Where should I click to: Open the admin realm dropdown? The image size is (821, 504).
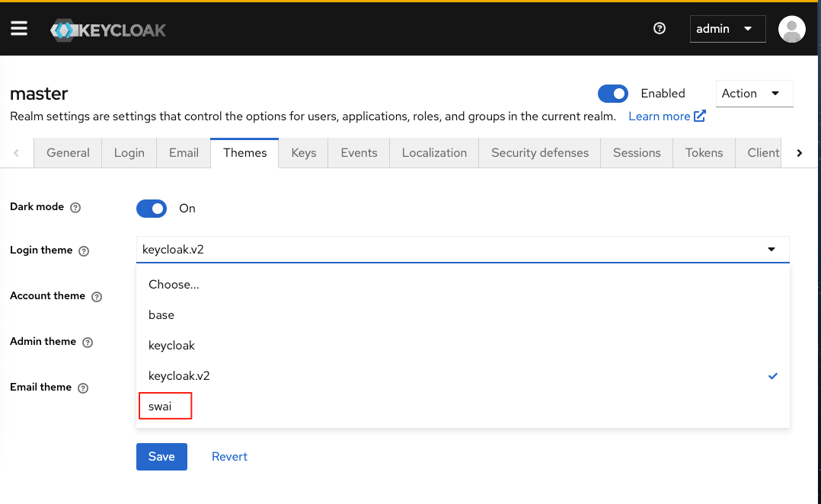point(727,29)
